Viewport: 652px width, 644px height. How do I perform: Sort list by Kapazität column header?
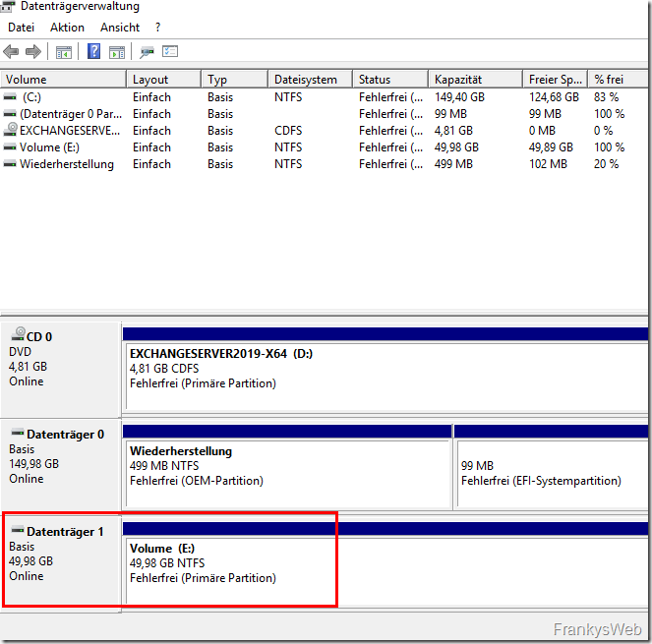point(460,79)
